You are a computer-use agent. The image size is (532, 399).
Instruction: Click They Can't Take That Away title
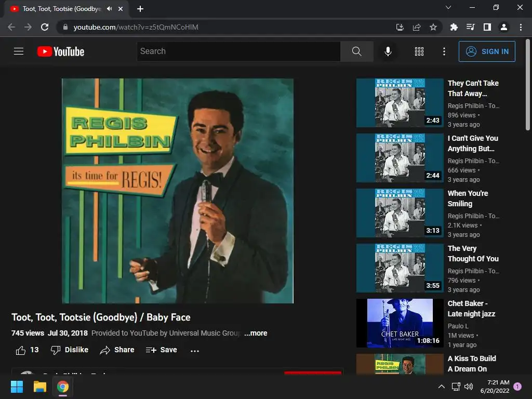tap(473, 88)
